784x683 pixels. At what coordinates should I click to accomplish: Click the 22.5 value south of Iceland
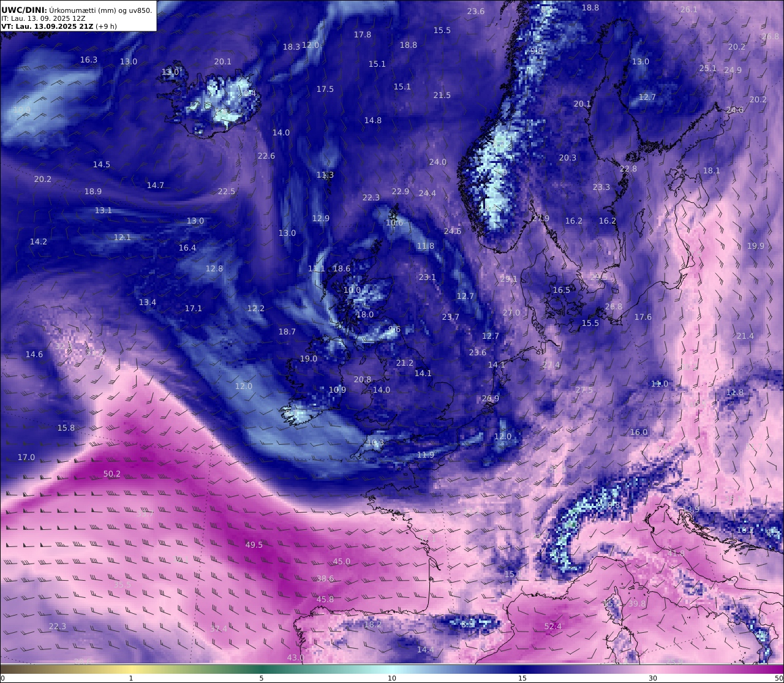(x=227, y=191)
